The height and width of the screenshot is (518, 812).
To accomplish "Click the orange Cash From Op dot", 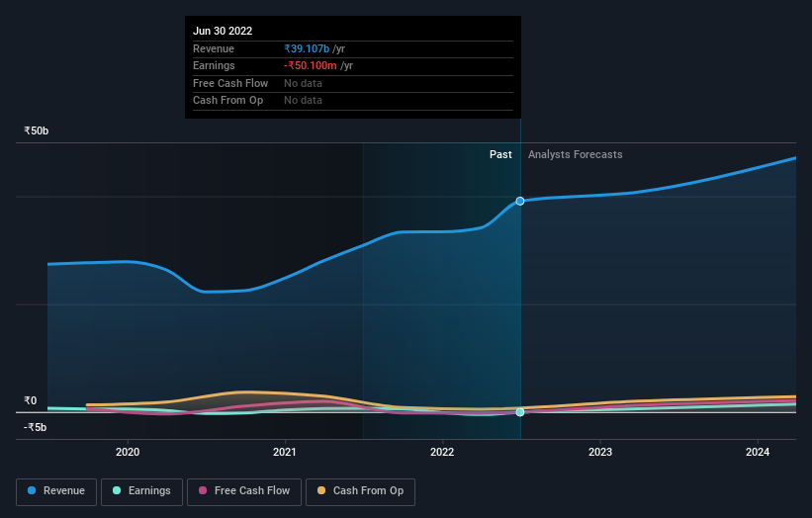I will [x=321, y=490].
